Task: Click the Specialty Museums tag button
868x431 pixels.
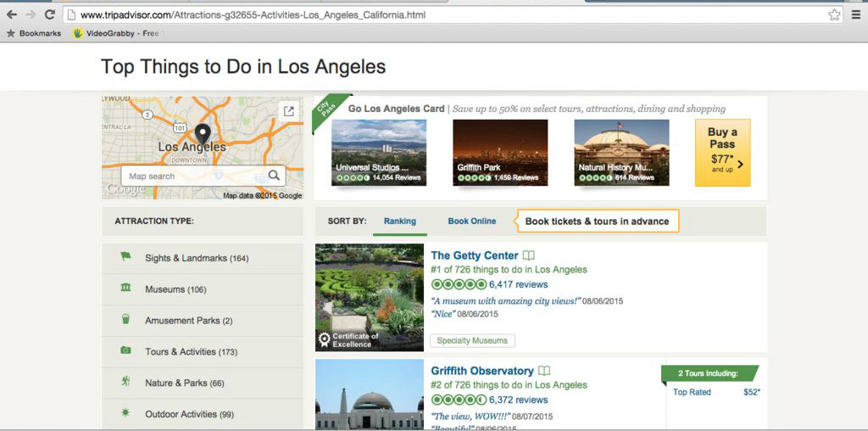Action: click(472, 341)
